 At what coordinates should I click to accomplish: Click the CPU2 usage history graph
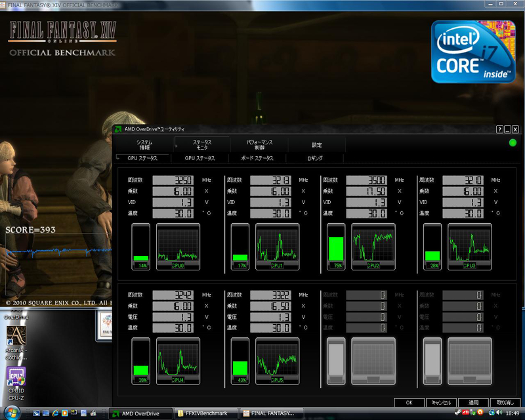(x=373, y=247)
